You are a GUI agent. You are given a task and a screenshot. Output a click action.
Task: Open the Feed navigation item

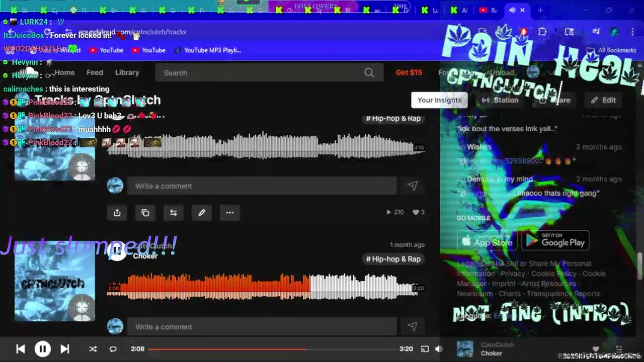click(x=95, y=72)
